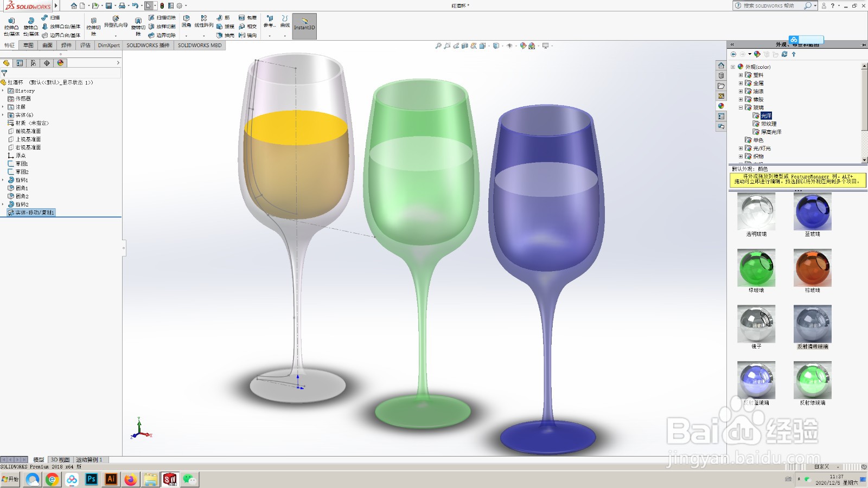The image size is (868, 488).
Task: Click the Revolved Boss/Base (旋转凸台/基体) tool
Action: point(31,26)
